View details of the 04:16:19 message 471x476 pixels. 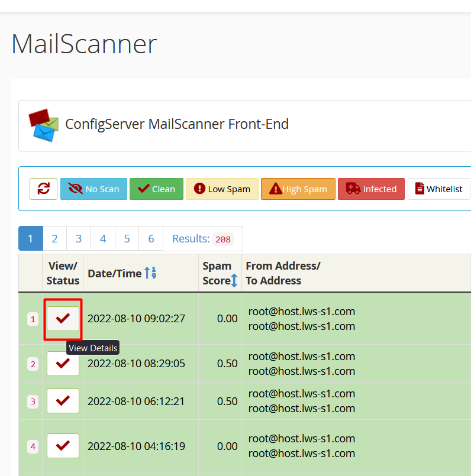tap(63, 446)
